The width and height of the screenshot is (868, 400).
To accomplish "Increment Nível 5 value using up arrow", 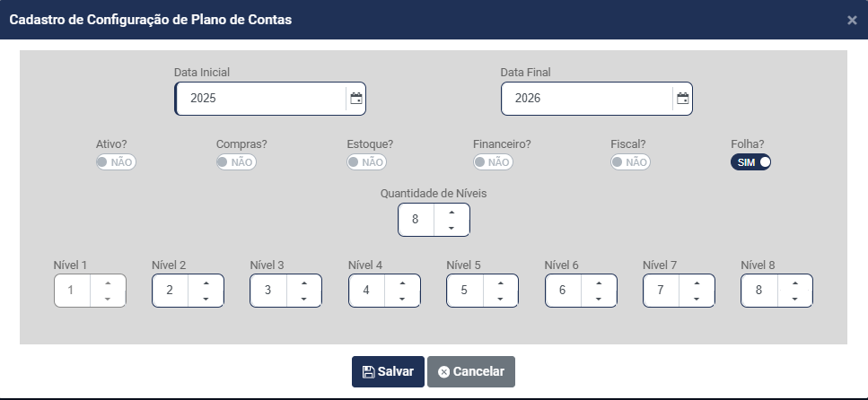I will click(x=501, y=283).
